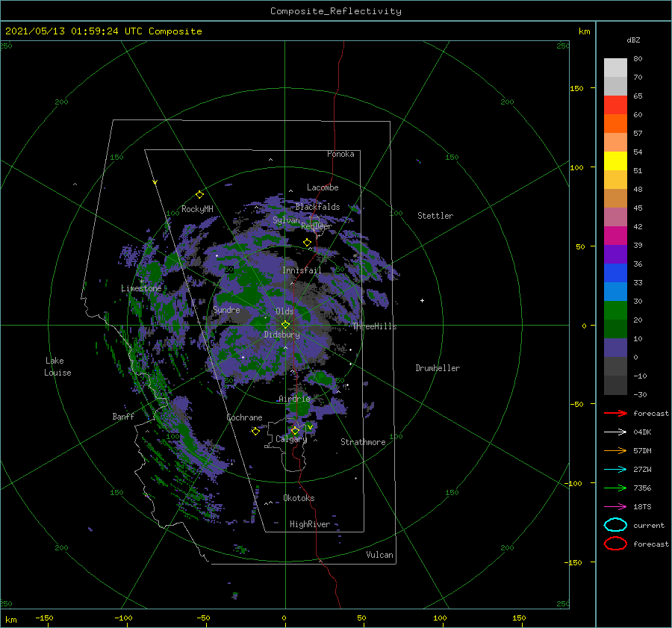
Task: Click the Stettler city label
Action: point(435,216)
